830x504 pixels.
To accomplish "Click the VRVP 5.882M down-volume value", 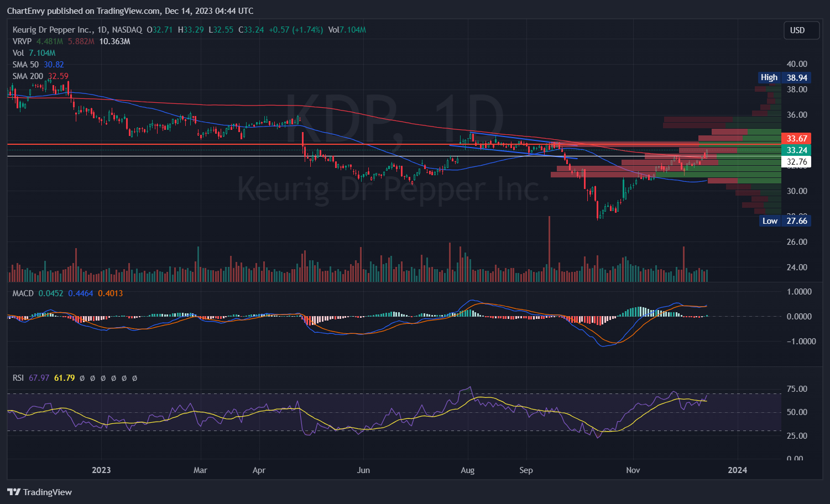I will pos(81,41).
